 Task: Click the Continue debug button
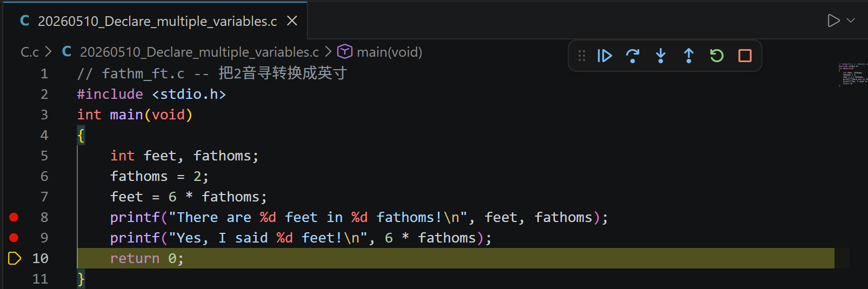point(604,56)
